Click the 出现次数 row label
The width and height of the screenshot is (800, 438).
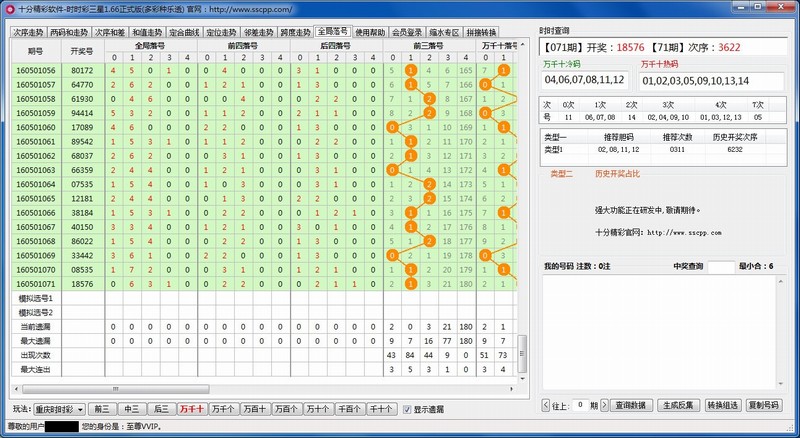(x=36, y=355)
